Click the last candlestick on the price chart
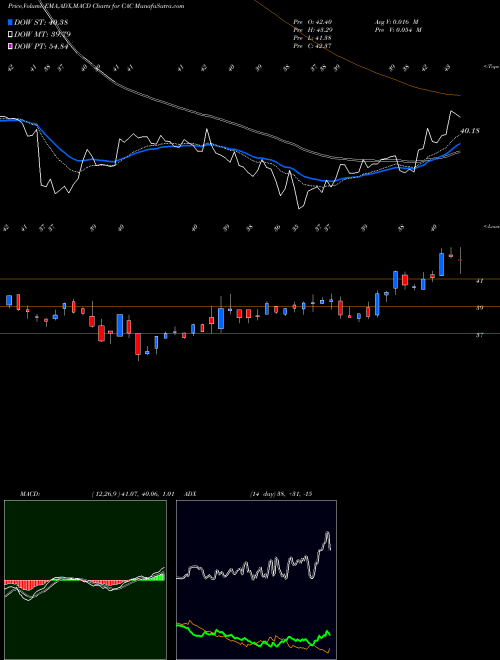 (x=460, y=260)
